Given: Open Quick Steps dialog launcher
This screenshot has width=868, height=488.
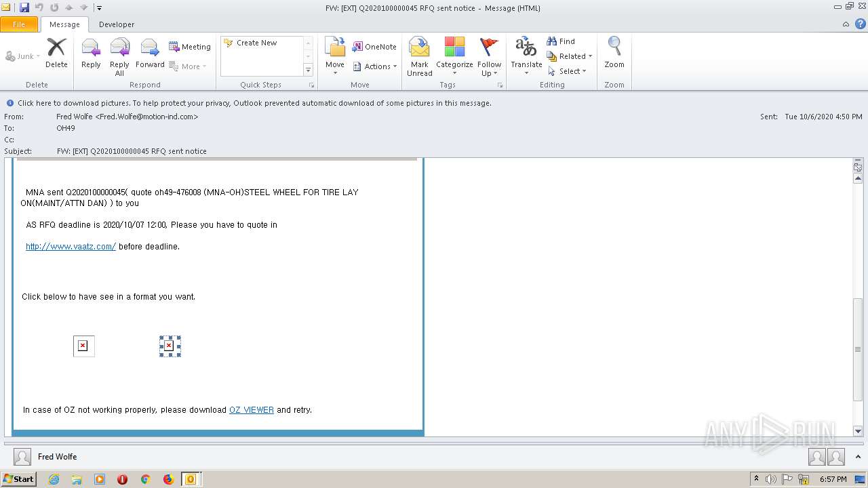Looking at the screenshot, I should [x=312, y=85].
